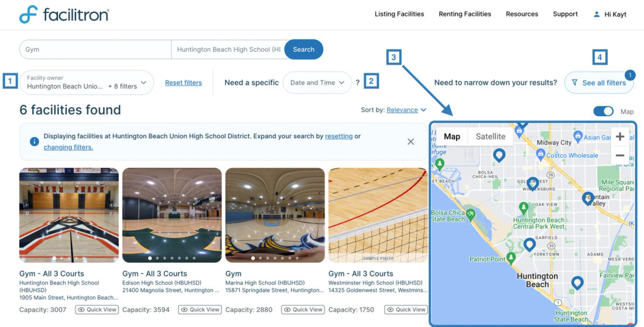
Task: Click the Bolsa Chica State Beach marker
Action: [471, 213]
